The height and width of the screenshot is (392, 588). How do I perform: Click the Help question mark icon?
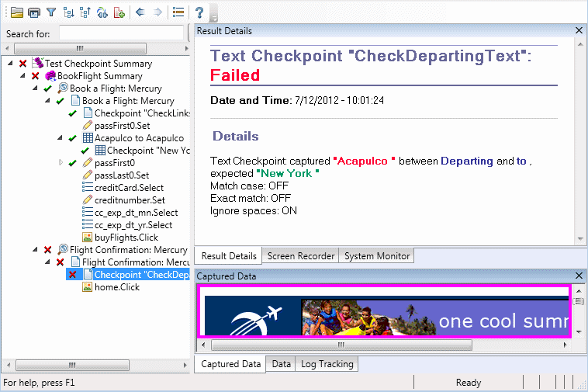click(x=199, y=12)
